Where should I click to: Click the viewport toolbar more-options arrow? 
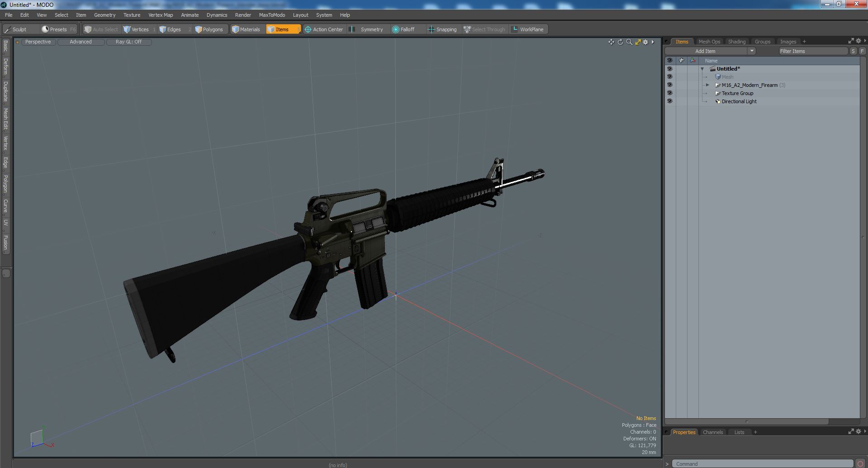tap(653, 42)
